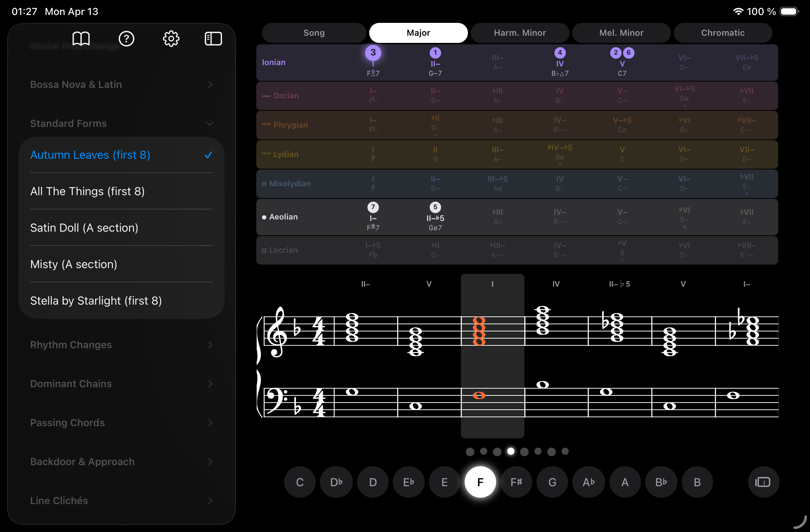810x532 pixels.
Task: Open the reference library book icon
Action: coord(82,39)
